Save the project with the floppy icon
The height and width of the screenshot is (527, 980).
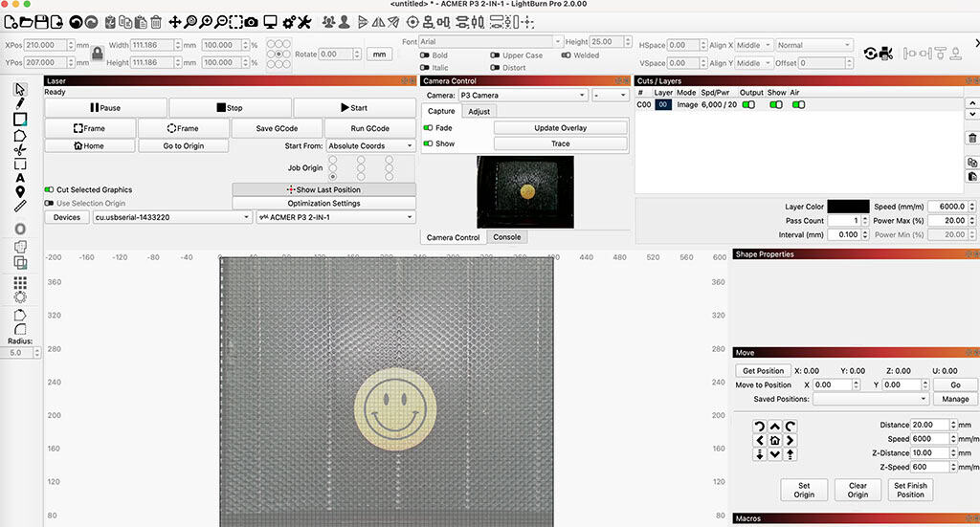click(41, 23)
